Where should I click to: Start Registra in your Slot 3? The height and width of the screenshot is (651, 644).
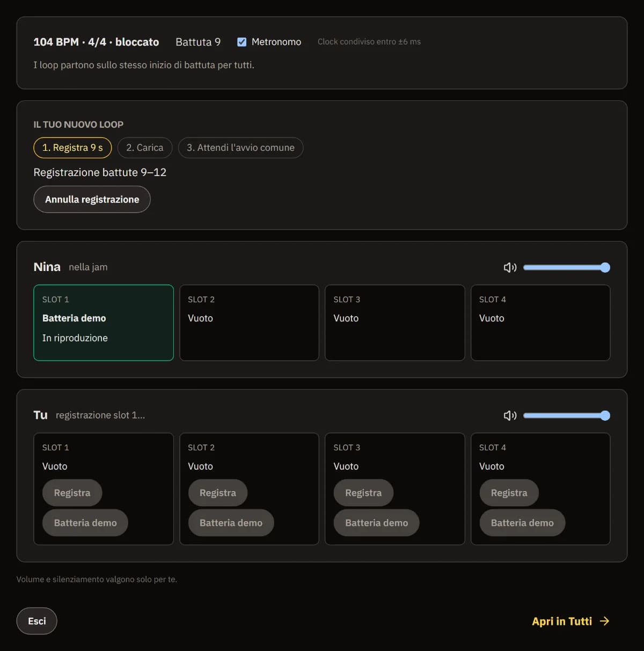click(363, 493)
